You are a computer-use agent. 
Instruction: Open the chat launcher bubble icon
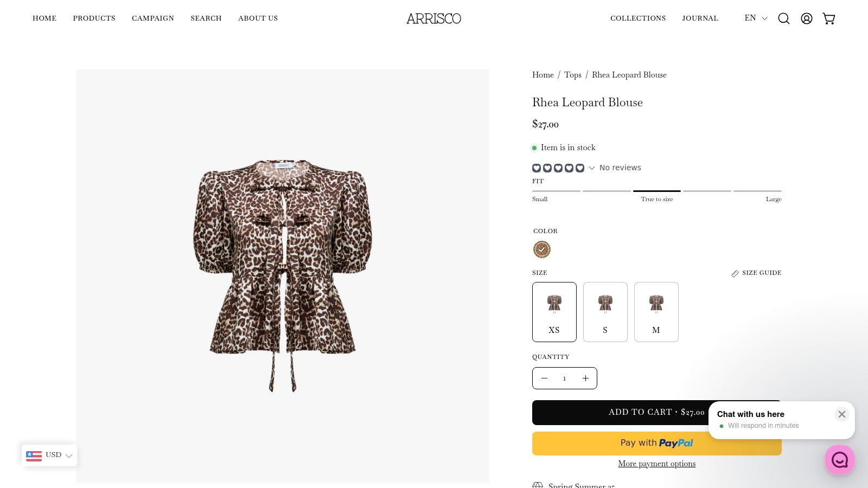tap(840, 459)
